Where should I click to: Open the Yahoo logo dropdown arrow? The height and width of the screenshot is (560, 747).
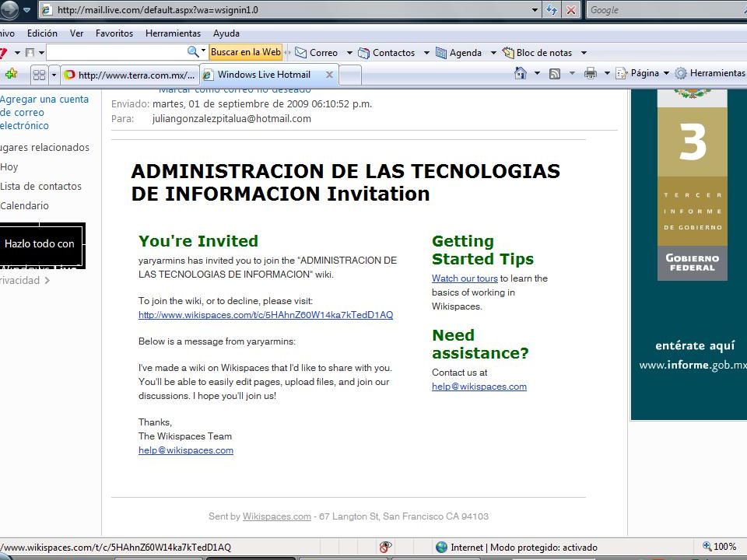pyautogui.click(x=17, y=52)
